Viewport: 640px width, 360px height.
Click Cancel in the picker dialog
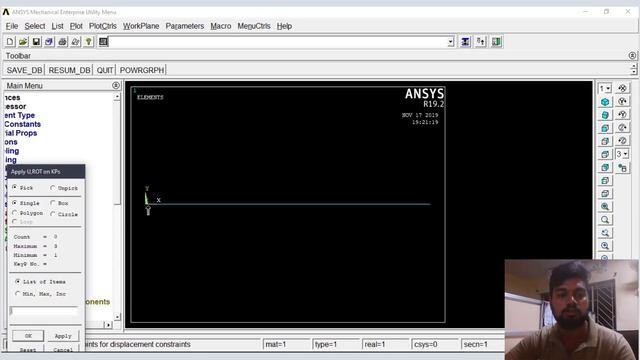click(63, 350)
